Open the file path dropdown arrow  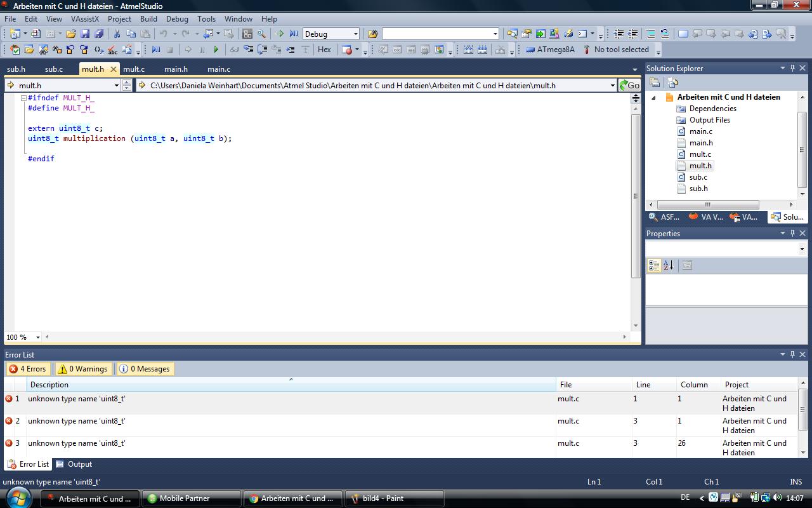pos(612,85)
